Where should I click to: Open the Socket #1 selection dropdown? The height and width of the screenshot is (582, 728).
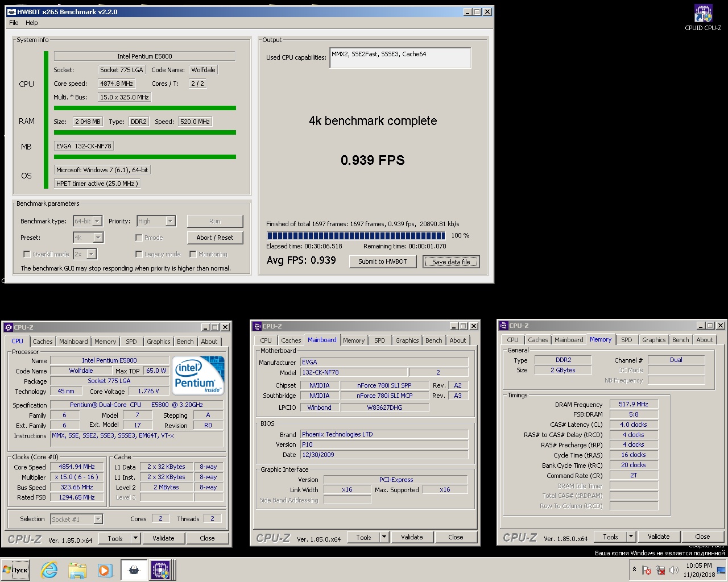point(98,519)
